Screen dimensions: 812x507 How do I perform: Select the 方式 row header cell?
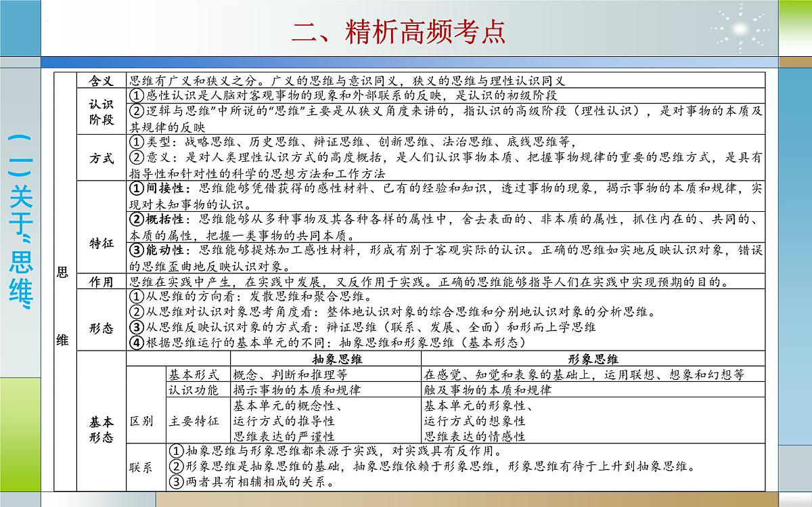pos(101,157)
